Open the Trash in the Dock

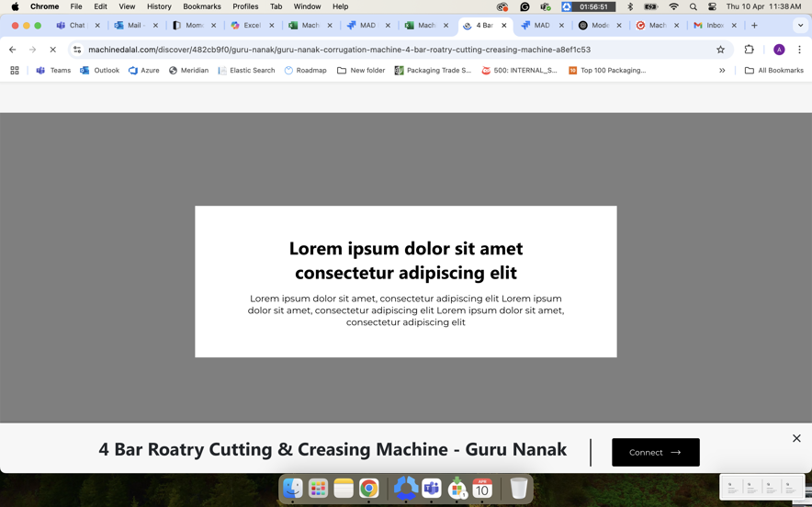pyautogui.click(x=518, y=489)
